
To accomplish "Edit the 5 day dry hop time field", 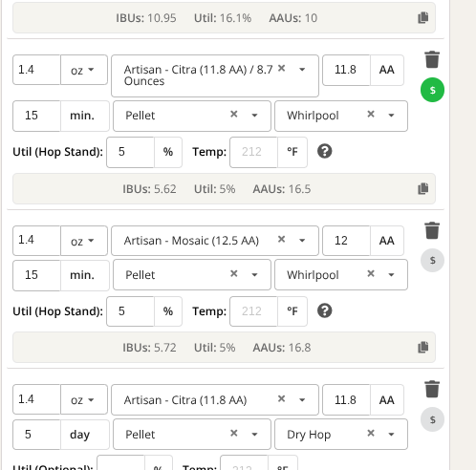I will pos(36,435).
